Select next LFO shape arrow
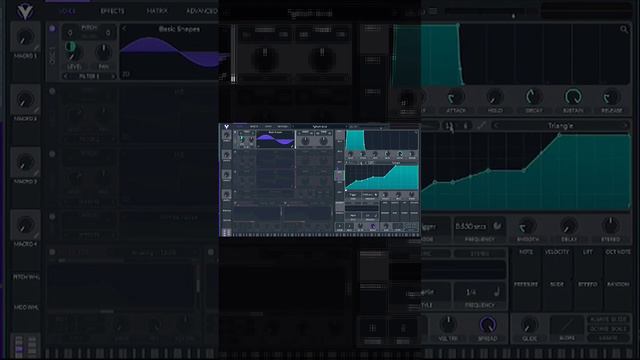640x360 pixels. [625, 126]
